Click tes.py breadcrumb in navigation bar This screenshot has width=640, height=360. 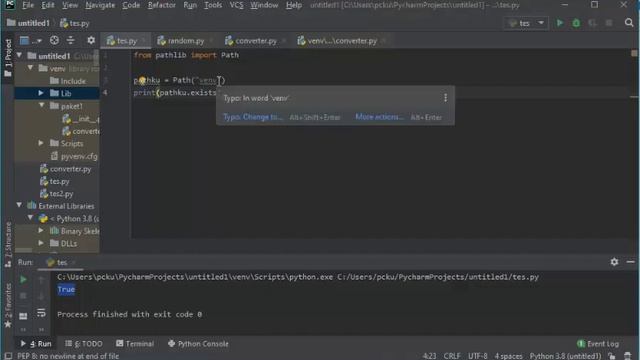click(x=74, y=23)
